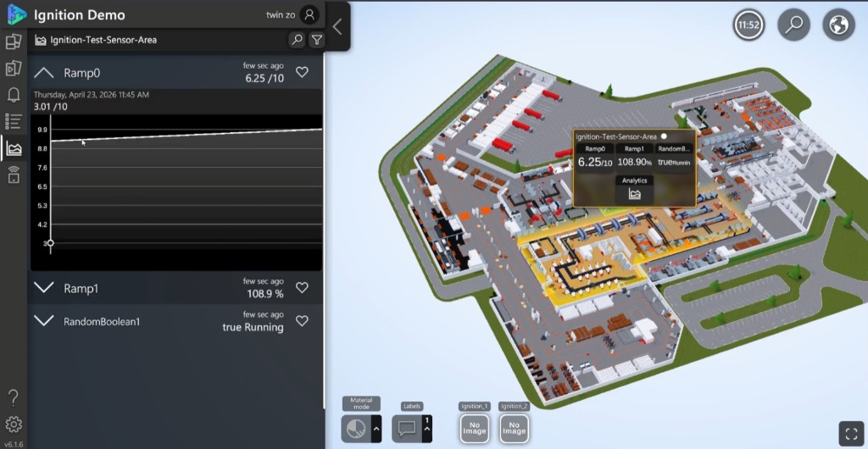
Task: Click the Material mode pie icon
Action: (356, 429)
